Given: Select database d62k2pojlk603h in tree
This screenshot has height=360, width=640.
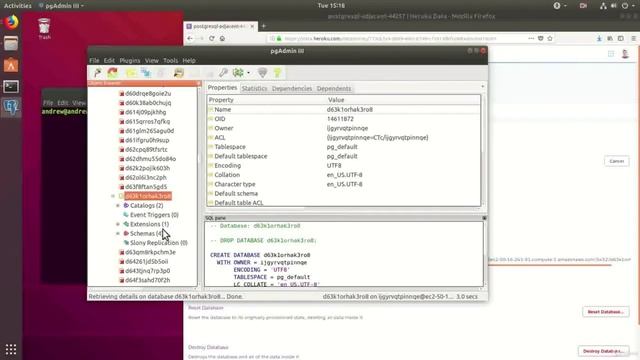Looking at the screenshot, I should [147, 168].
